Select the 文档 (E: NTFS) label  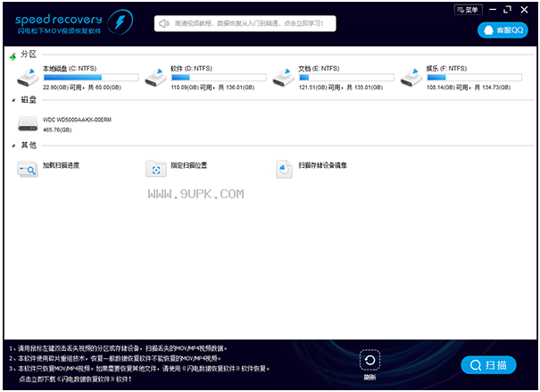[319, 69]
